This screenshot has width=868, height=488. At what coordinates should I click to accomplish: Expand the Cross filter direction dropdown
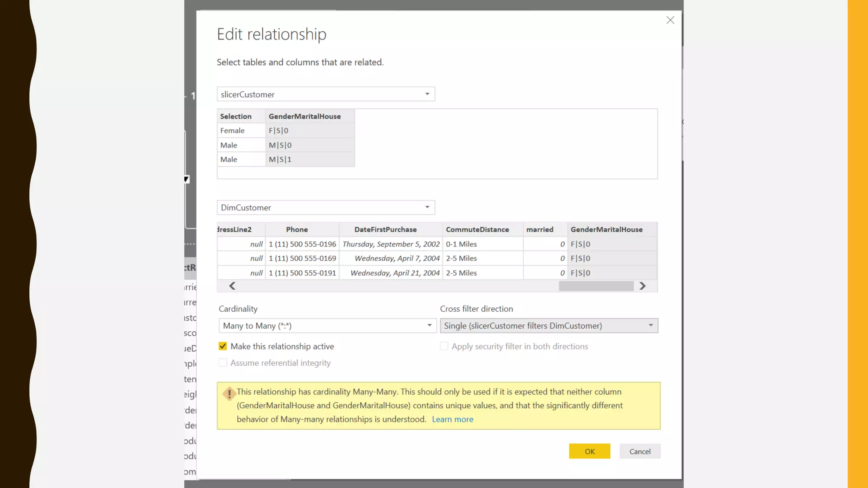548,325
